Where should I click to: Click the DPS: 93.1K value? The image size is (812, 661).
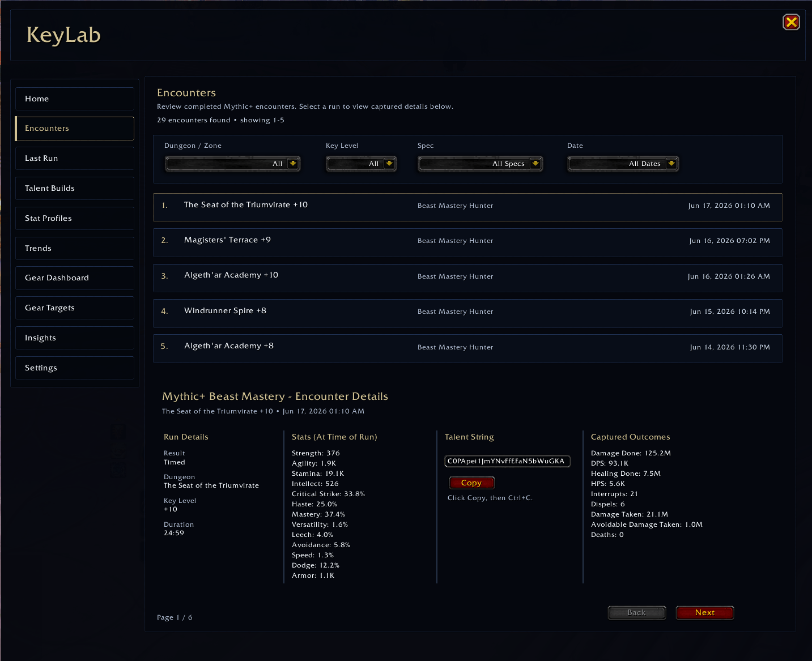(x=610, y=463)
